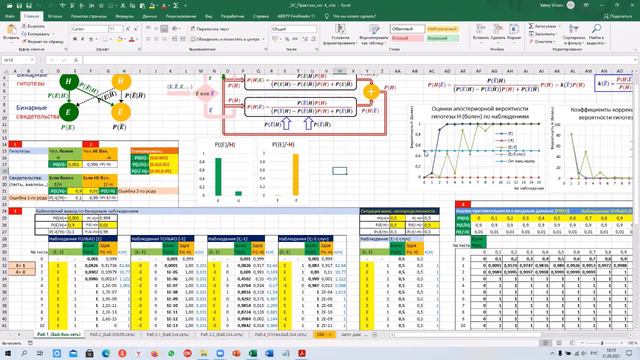Click Format Painter (Формат по образцу)

pyautogui.click(x=43, y=41)
